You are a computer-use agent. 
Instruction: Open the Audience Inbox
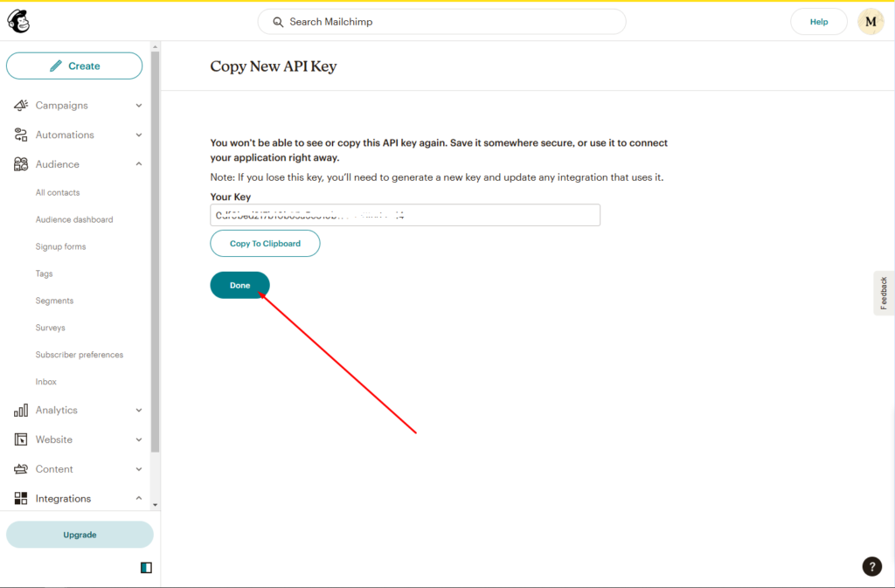pos(45,382)
